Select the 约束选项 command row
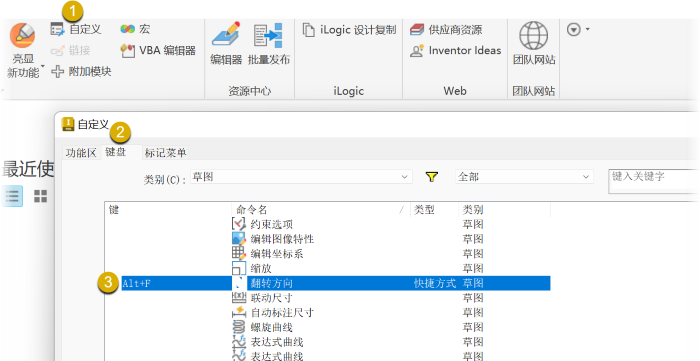 point(328,224)
